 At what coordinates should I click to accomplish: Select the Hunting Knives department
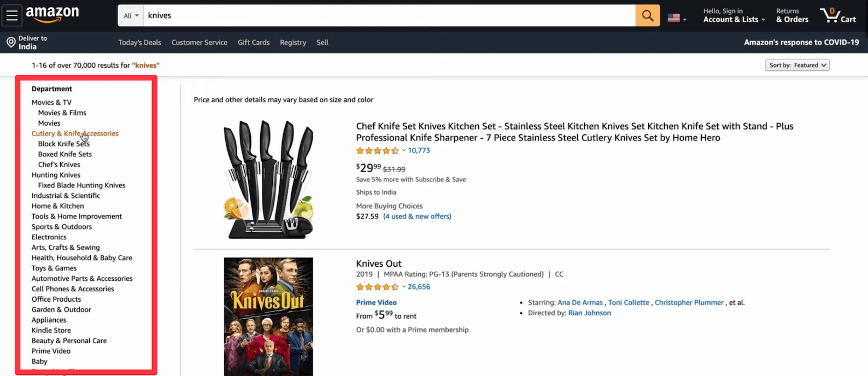56,175
